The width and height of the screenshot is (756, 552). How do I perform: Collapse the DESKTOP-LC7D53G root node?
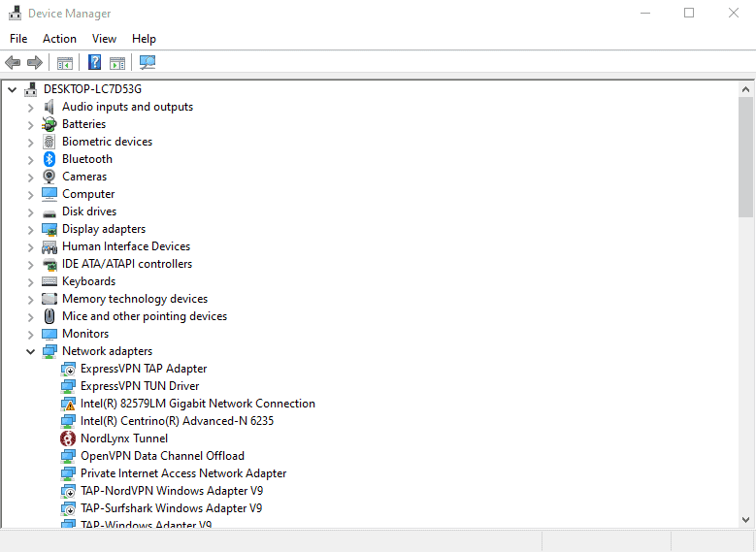[12, 89]
